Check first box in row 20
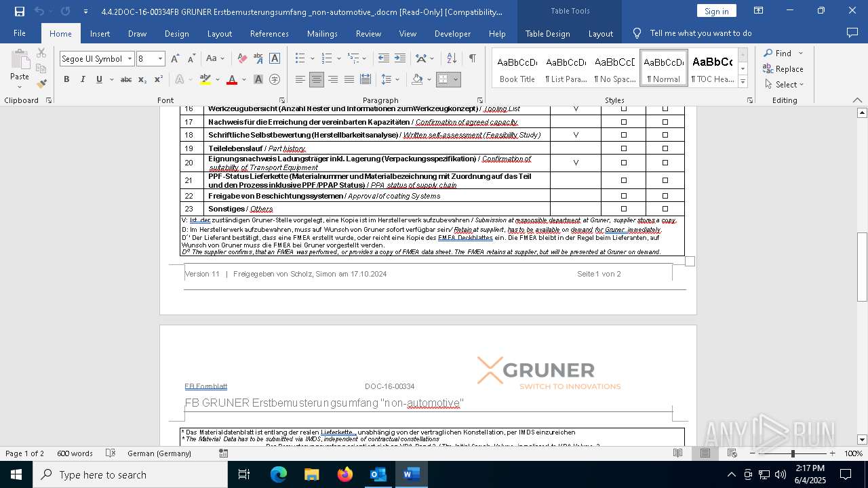This screenshot has height=488, width=868. (624, 163)
